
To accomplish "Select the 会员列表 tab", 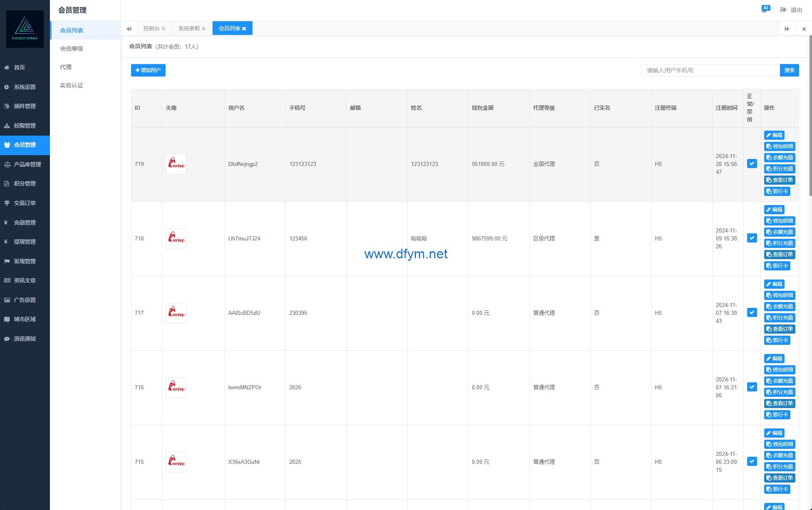I will tap(230, 28).
